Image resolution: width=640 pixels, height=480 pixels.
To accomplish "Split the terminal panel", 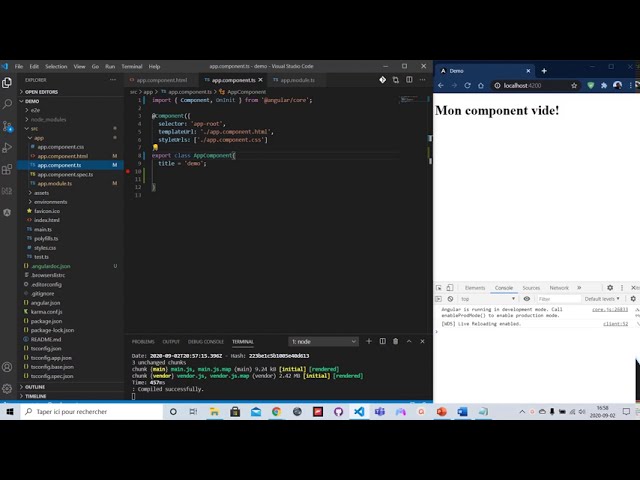I will pos(382,341).
